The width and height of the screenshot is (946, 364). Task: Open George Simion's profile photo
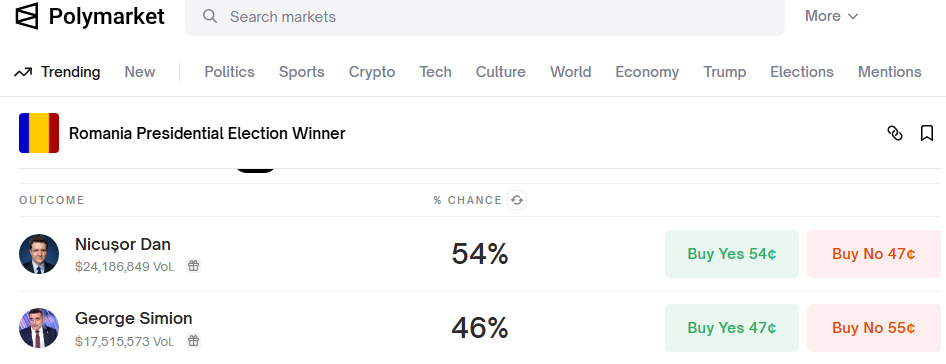39,328
